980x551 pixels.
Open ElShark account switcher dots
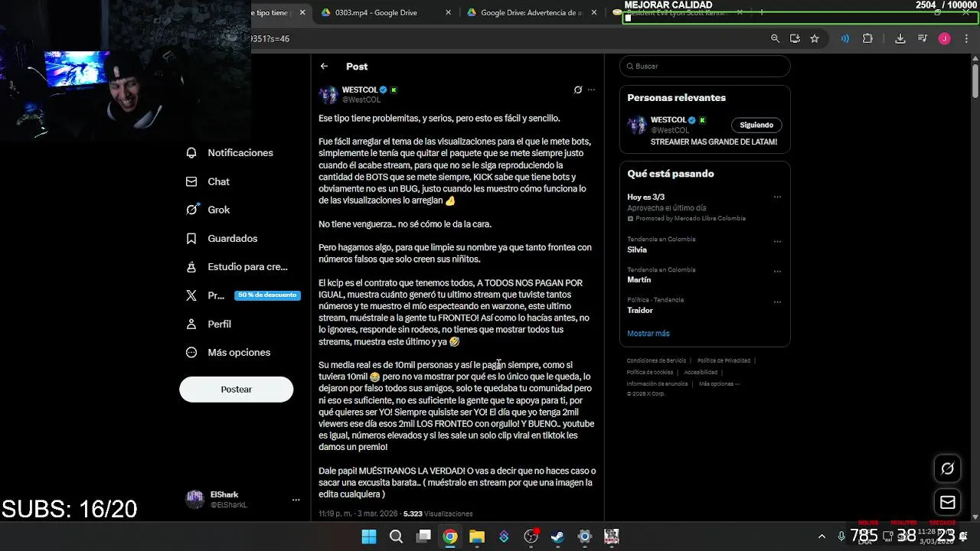tap(296, 500)
